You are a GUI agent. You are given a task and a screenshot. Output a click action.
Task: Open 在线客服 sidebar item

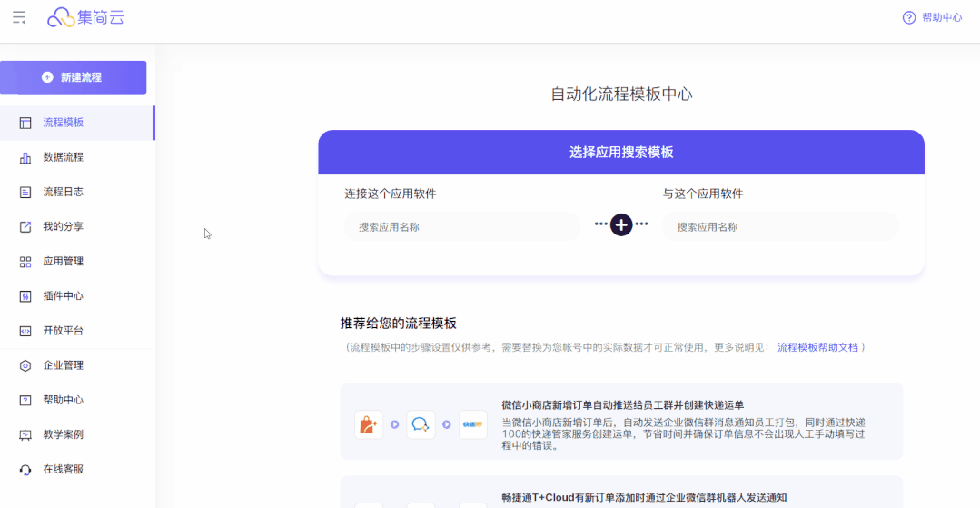pyautogui.click(x=77, y=469)
